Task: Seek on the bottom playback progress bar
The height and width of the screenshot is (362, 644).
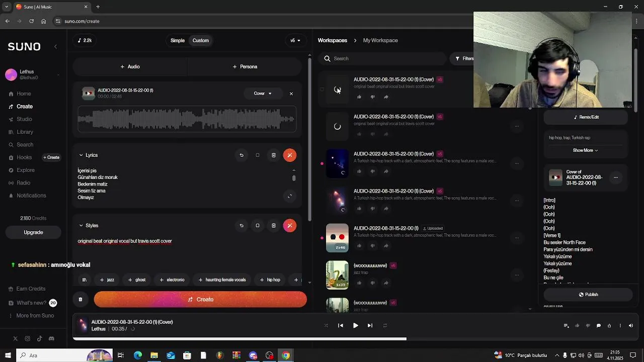Action: pyautogui.click(x=357, y=339)
